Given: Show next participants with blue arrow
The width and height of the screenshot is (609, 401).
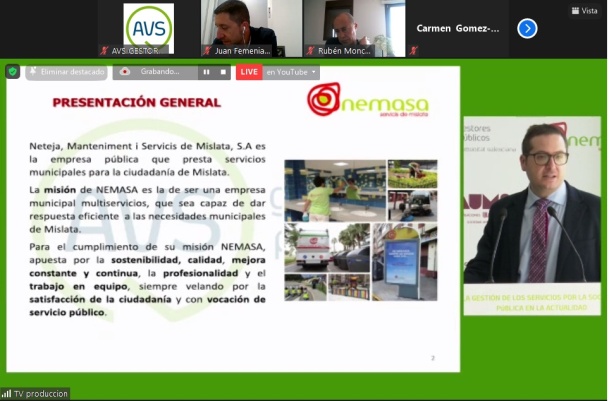Looking at the screenshot, I should click(527, 28).
